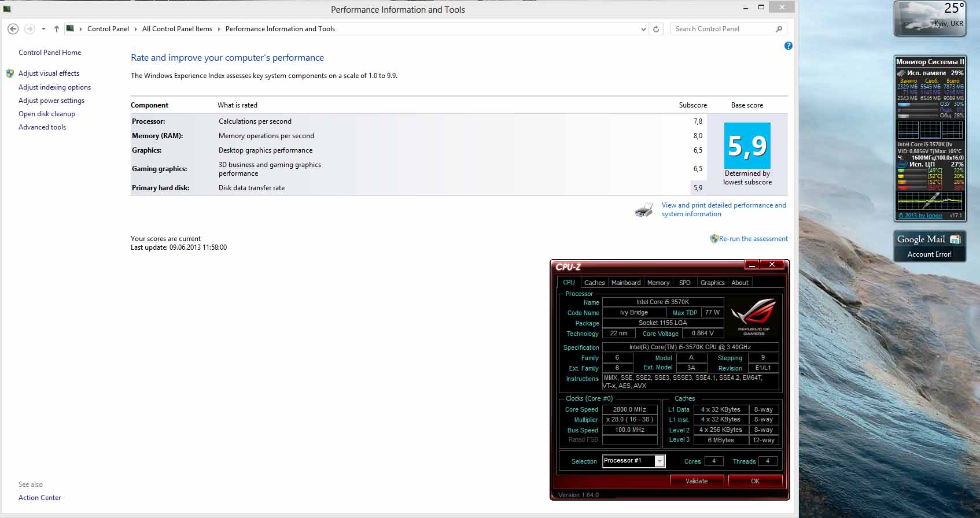The width and height of the screenshot is (980, 518).
Task: Minimize the CPU-Z window
Action: (x=752, y=265)
